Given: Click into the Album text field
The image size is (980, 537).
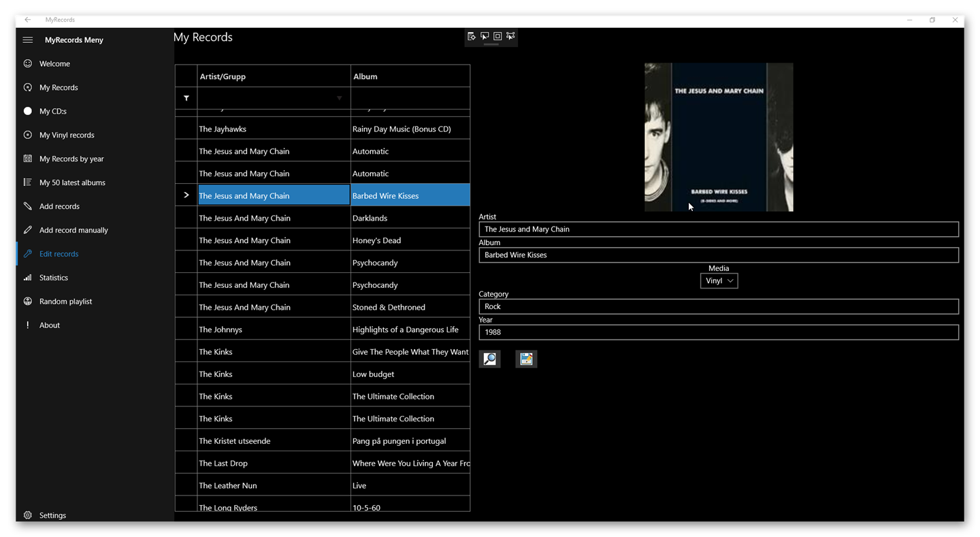Looking at the screenshot, I should pyautogui.click(x=719, y=255).
